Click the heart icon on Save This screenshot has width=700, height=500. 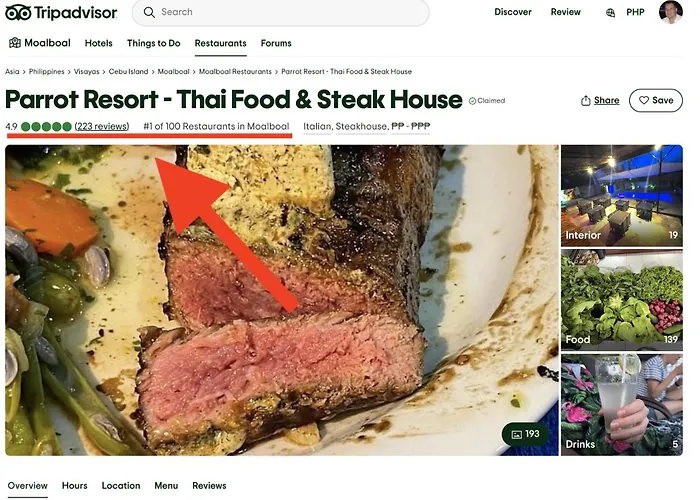[x=643, y=100]
